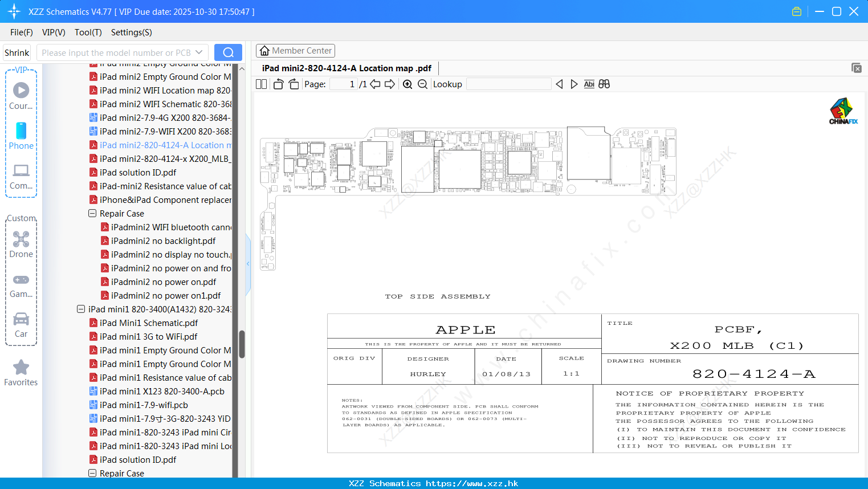Collapse the left panel splitter handle
The image size is (868, 489).
pyautogui.click(x=248, y=263)
